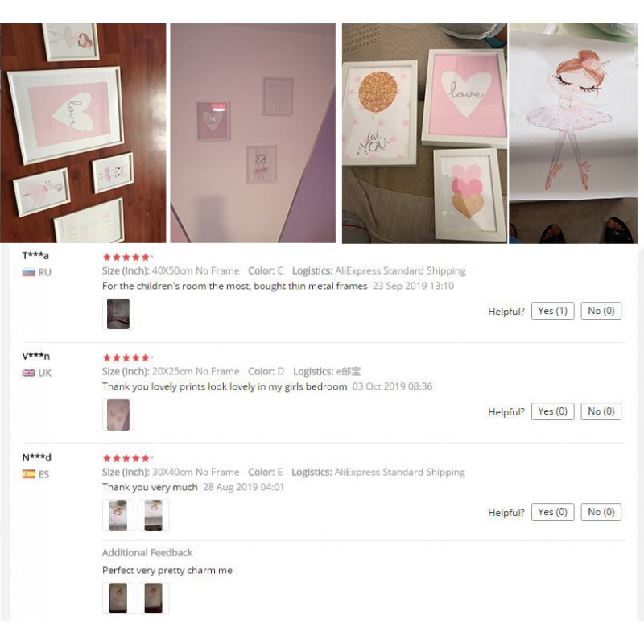Open first Additional Feedback photo thumbnail
The height and width of the screenshot is (644, 644).
(118, 598)
